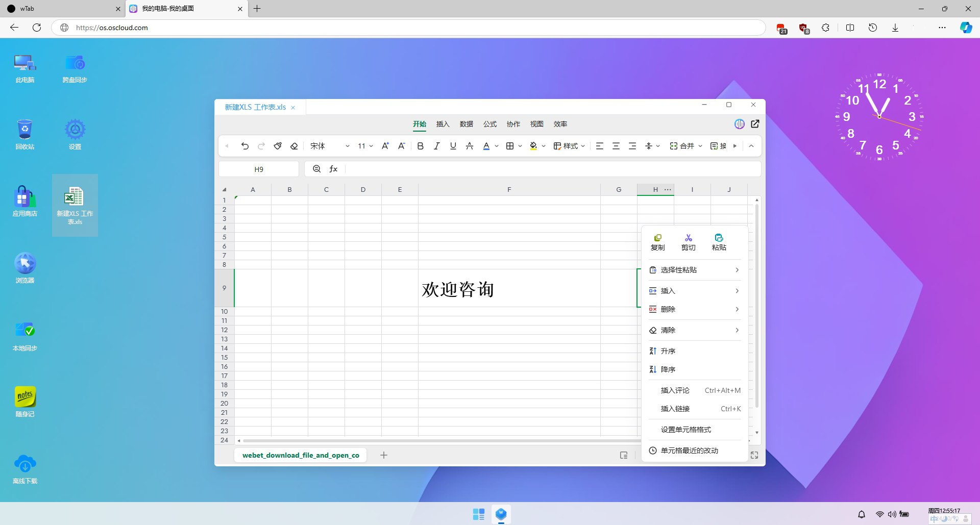Click the magnifier icon in formula bar
Viewport: 980px width, 525px height.
[317, 169]
